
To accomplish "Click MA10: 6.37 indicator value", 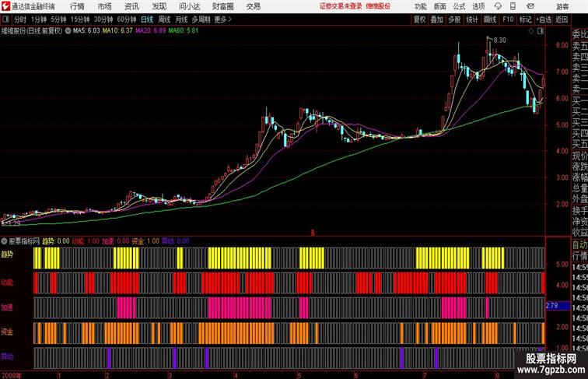I will [x=117, y=31].
